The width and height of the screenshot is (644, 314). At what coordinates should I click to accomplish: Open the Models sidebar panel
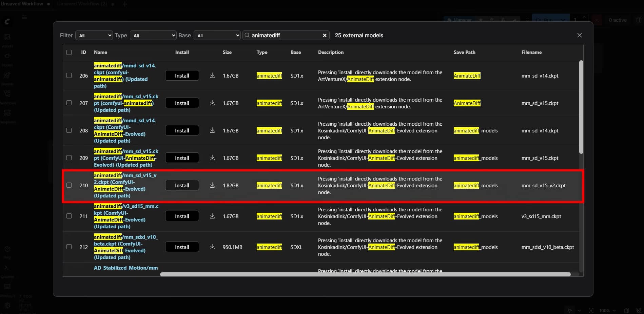[7, 78]
